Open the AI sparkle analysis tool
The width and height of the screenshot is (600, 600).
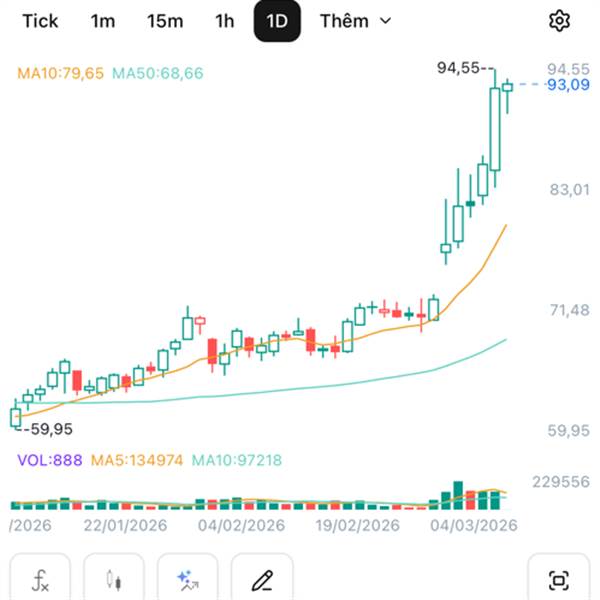coord(187,579)
